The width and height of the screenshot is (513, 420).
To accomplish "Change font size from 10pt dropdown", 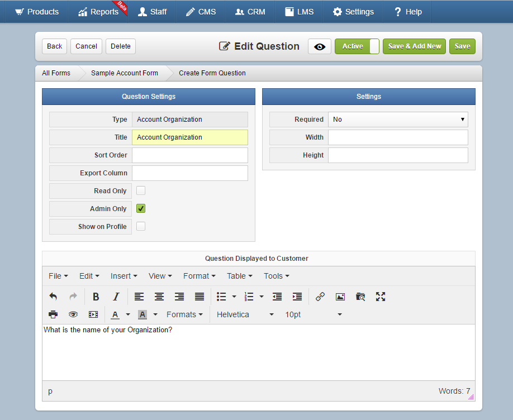I will tap(313, 314).
